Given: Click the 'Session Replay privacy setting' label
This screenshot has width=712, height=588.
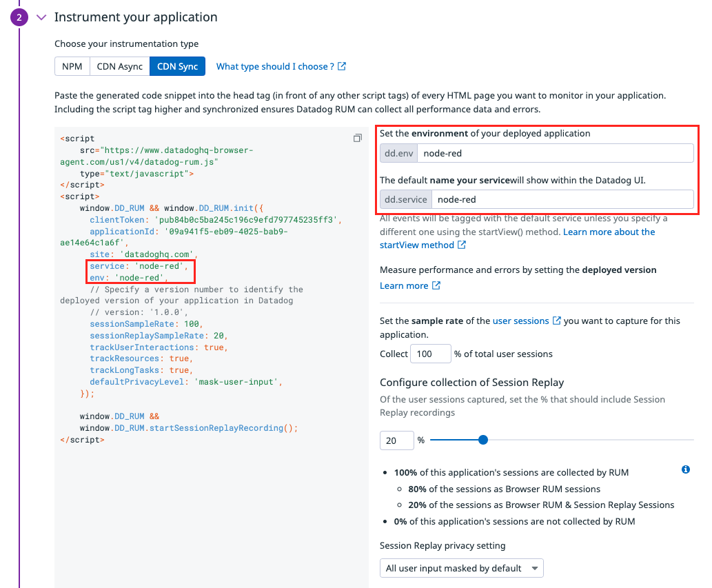Looking at the screenshot, I should pyautogui.click(x=443, y=545).
